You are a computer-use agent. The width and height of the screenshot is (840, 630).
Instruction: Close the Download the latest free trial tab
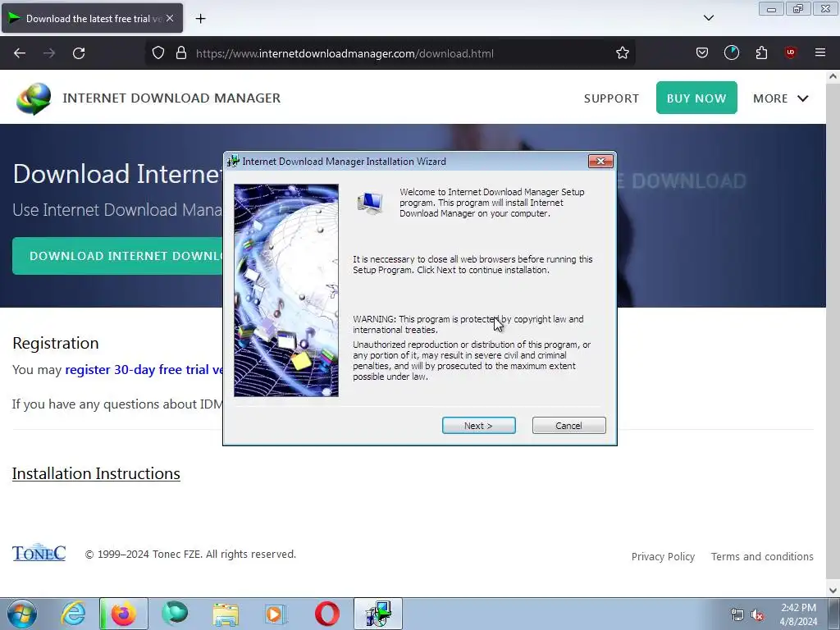[170, 18]
